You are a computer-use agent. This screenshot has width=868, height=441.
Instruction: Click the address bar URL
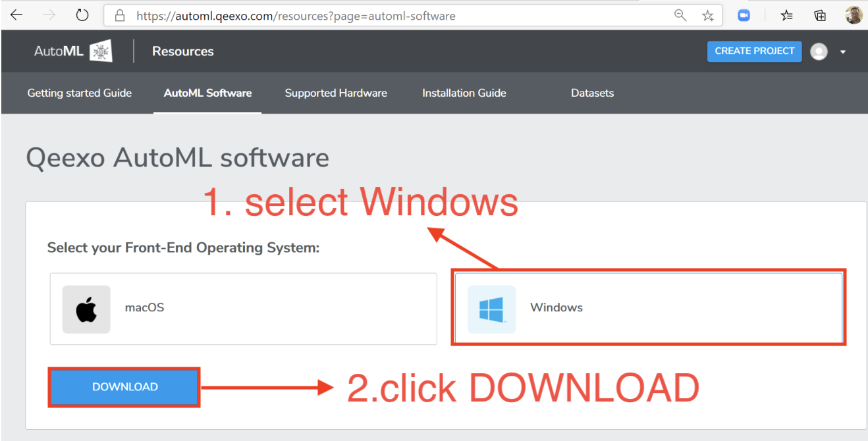tap(296, 16)
